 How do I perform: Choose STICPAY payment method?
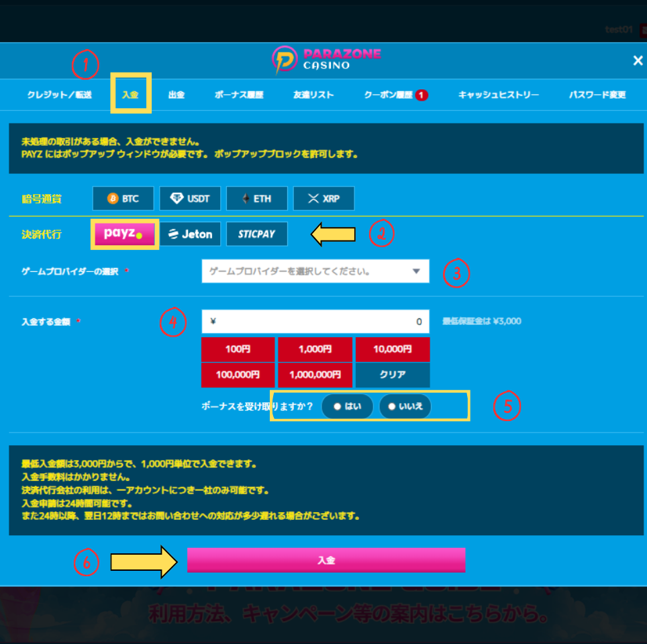tap(257, 234)
